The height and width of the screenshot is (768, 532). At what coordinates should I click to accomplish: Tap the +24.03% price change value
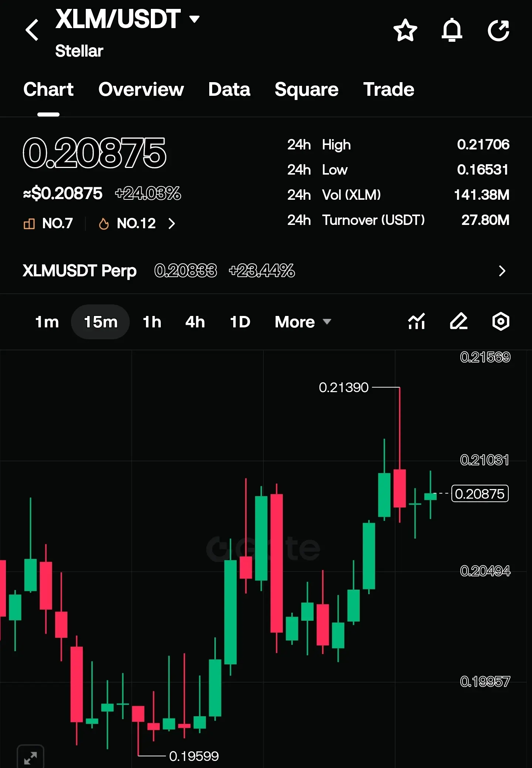148,193
